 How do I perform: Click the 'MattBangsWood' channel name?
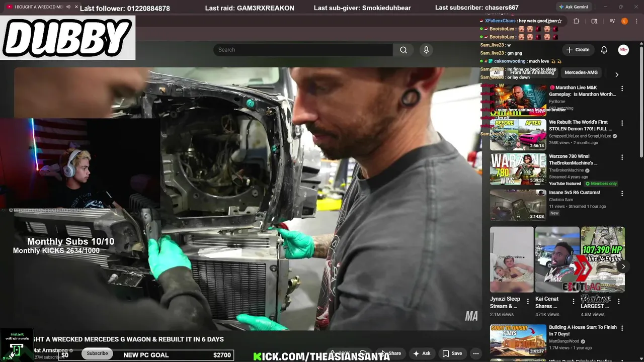click(564, 341)
